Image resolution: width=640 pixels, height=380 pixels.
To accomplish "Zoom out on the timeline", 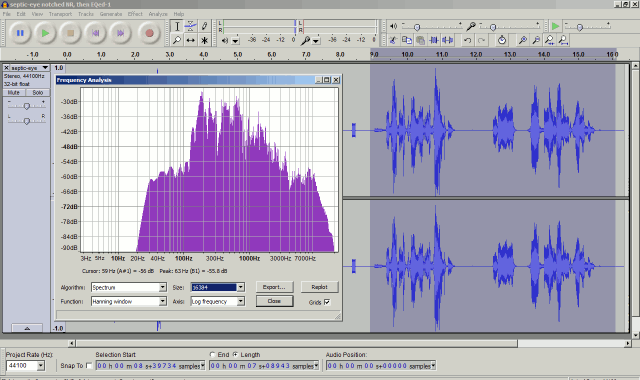I will [x=536, y=40].
